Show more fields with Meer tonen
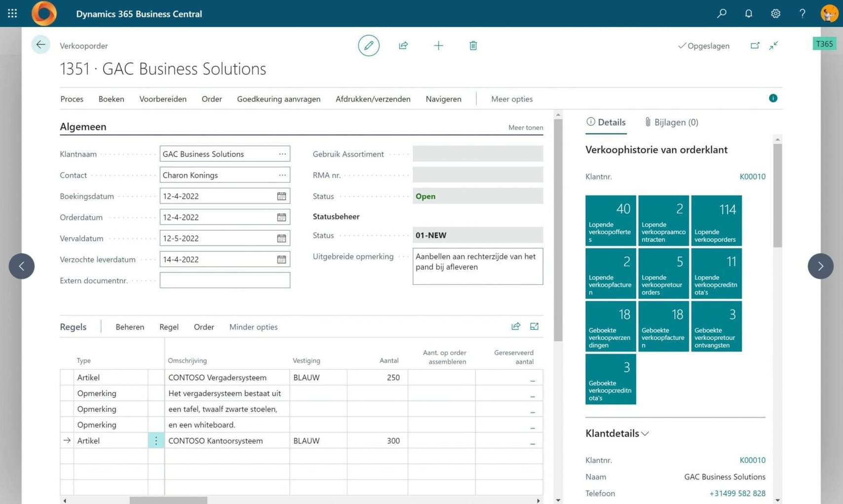The image size is (843, 504). point(526,127)
